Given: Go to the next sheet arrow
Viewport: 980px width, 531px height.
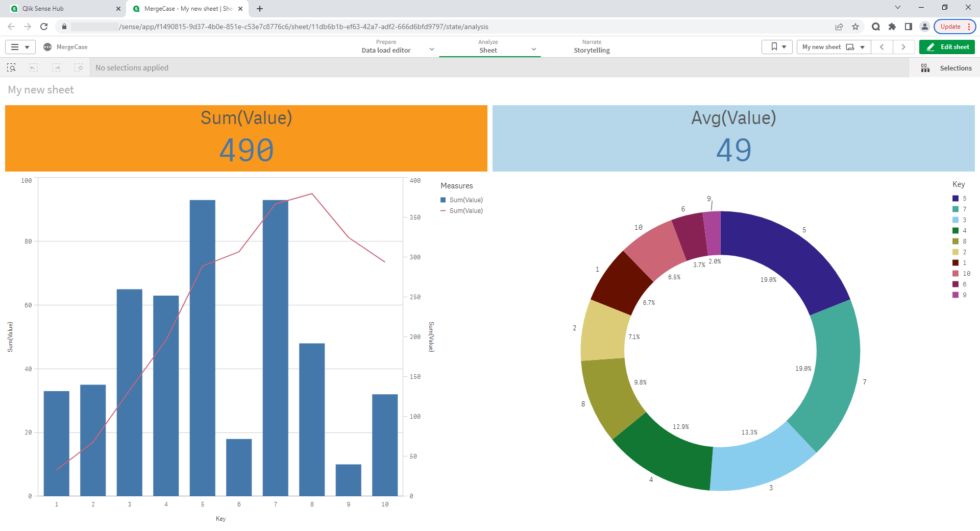Looking at the screenshot, I should [x=903, y=47].
